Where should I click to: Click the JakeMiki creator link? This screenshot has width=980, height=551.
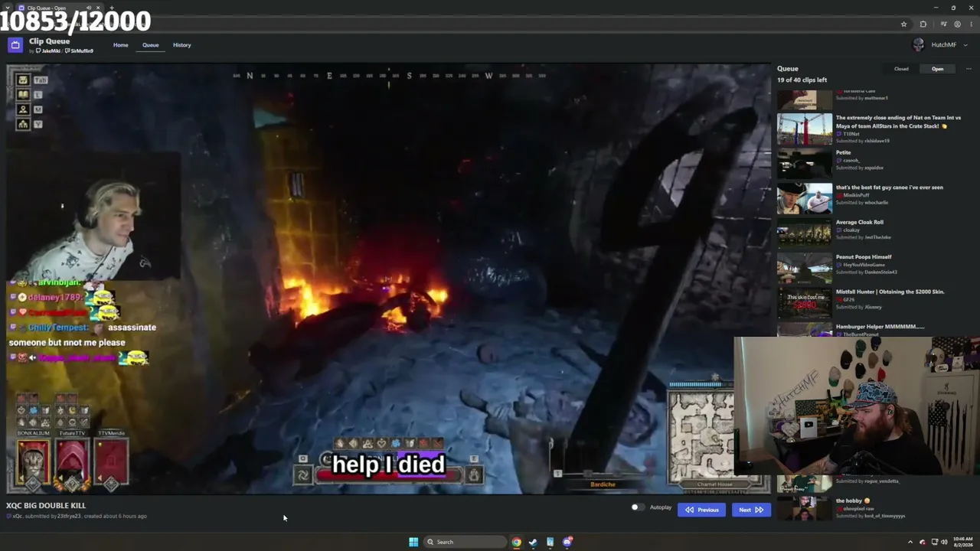point(48,51)
